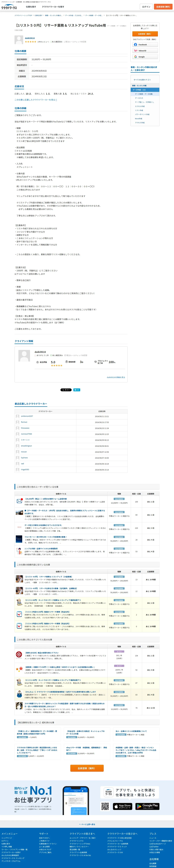Click the large orange 会員登録(無料) button

tap(87, 768)
